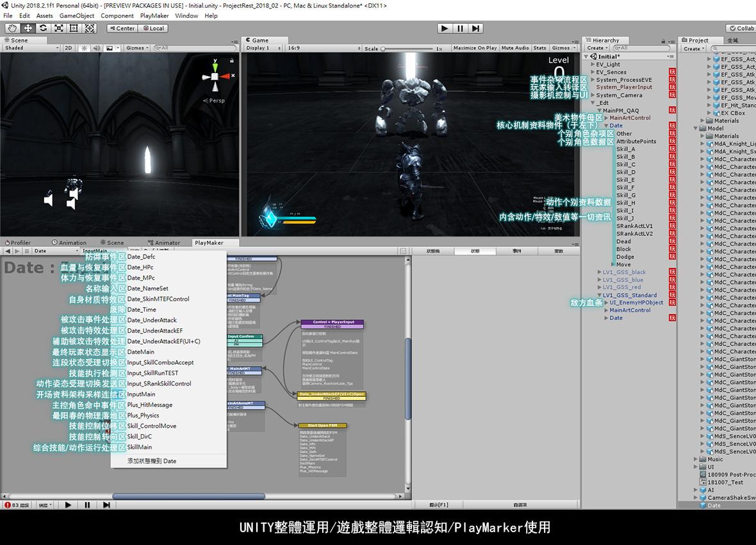Toggle scene lighting sun icon
The width and height of the screenshot is (756, 545).
click(84, 48)
